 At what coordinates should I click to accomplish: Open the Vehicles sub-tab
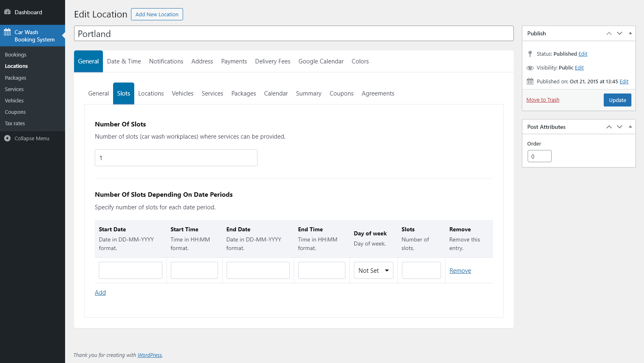coord(183,93)
